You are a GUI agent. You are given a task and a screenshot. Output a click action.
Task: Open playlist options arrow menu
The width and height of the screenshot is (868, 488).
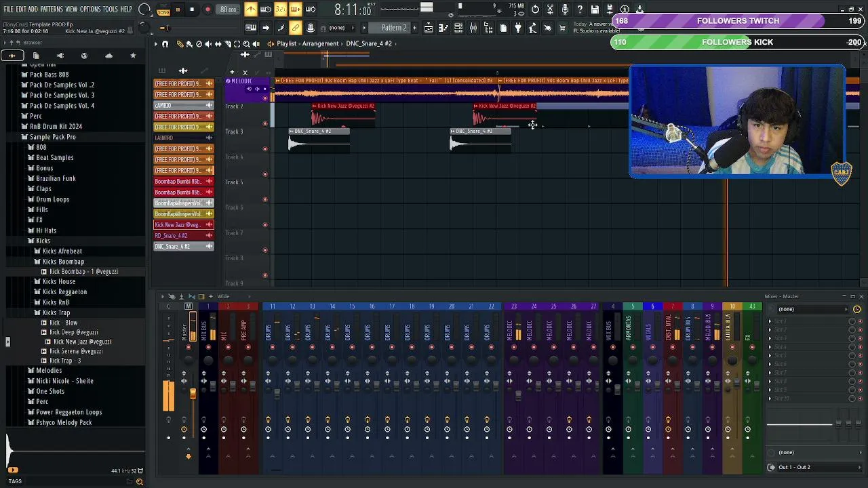pyautogui.click(x=155, y=43)
